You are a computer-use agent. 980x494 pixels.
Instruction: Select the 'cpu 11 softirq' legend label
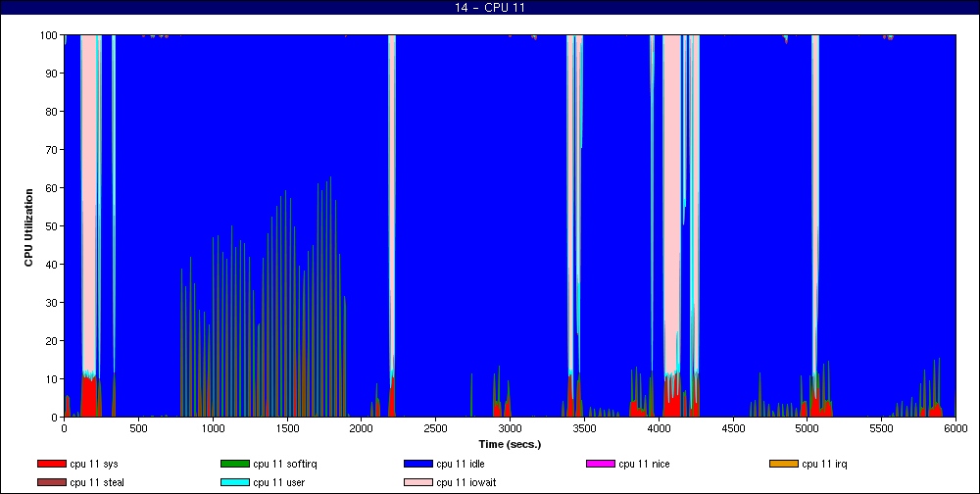click(285, 464)
